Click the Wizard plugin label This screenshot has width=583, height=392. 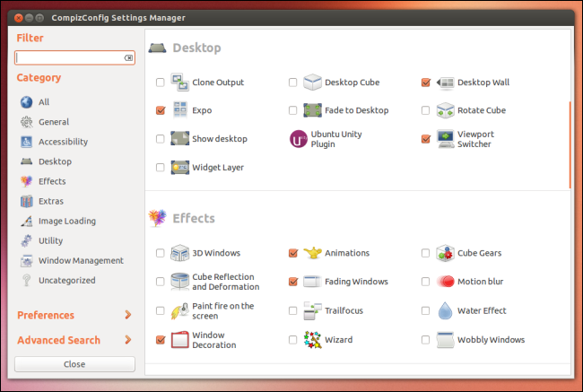click(x=339, y=340)
